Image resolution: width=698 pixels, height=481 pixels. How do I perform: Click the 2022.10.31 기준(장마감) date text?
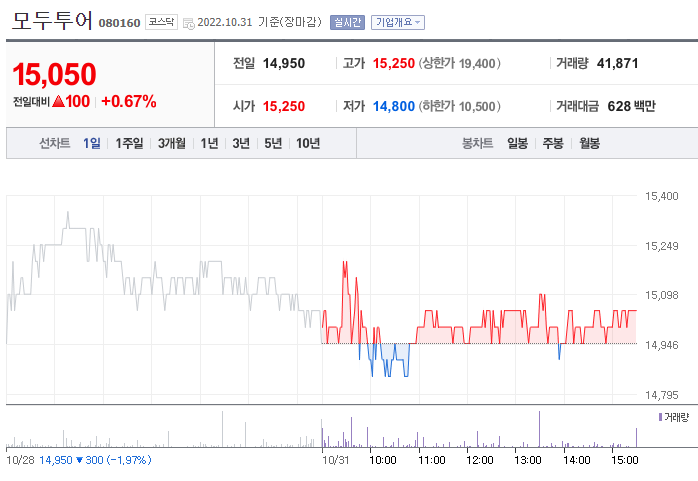(260, 22)
